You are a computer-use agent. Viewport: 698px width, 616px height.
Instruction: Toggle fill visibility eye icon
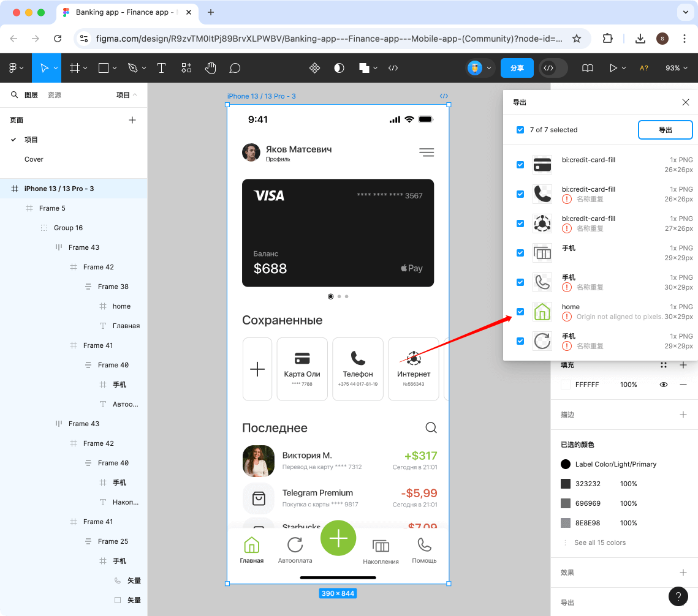coord(664,385)
